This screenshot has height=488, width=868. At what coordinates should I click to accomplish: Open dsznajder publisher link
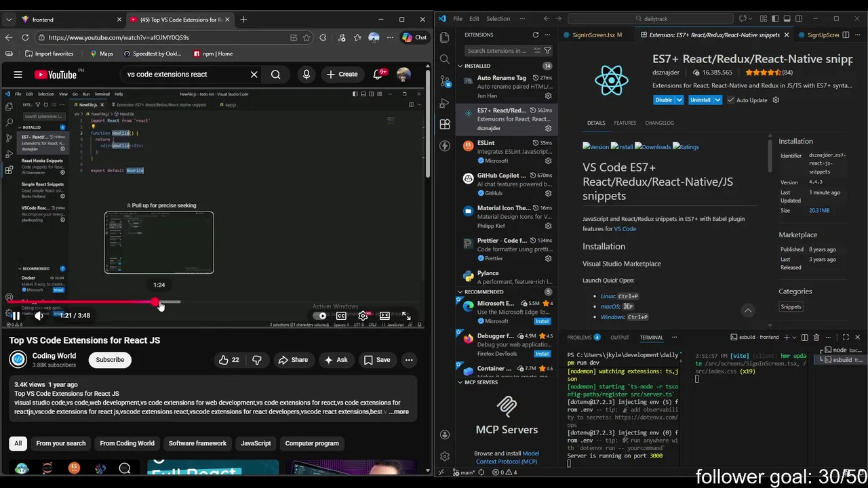[x=665, y=73]
